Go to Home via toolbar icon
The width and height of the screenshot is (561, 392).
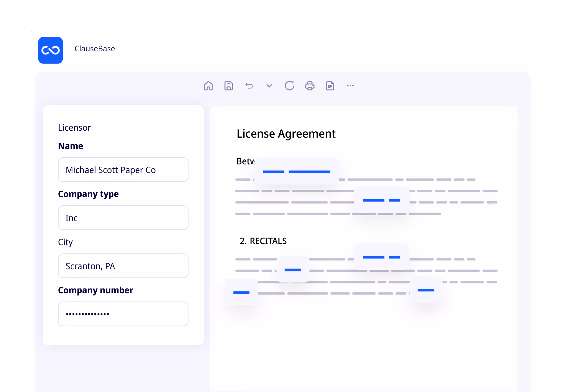208,86
